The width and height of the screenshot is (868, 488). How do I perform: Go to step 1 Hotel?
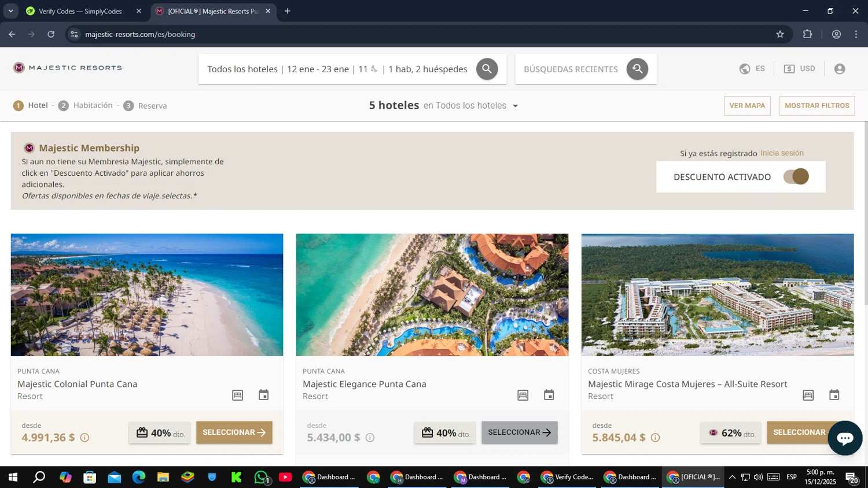click(x=31, y=105)
